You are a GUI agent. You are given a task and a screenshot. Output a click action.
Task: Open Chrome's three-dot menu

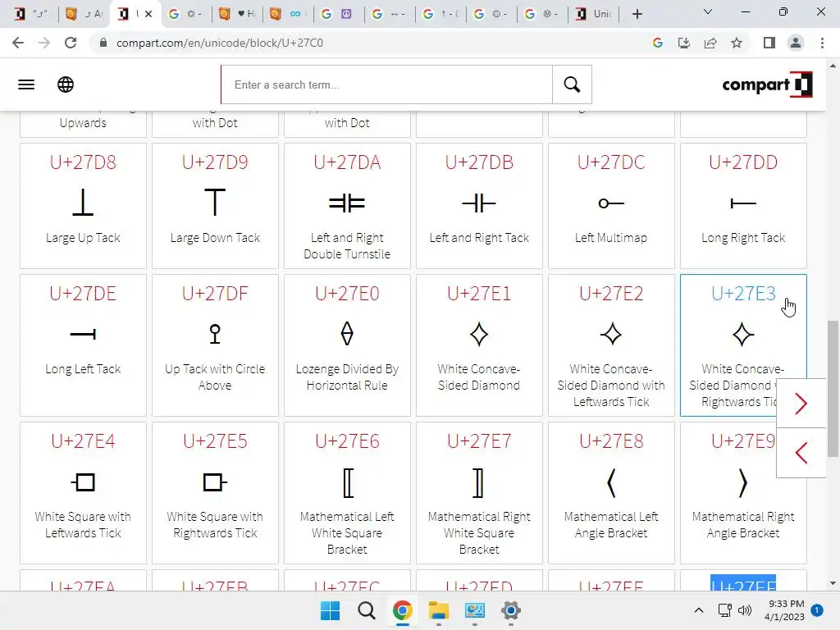pyautogui.click(x=822, y=43)
